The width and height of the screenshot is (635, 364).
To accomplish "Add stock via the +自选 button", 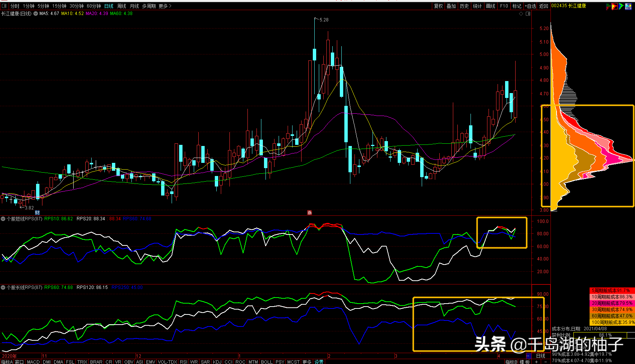I will pyautogui.click(x=530, y=6).
